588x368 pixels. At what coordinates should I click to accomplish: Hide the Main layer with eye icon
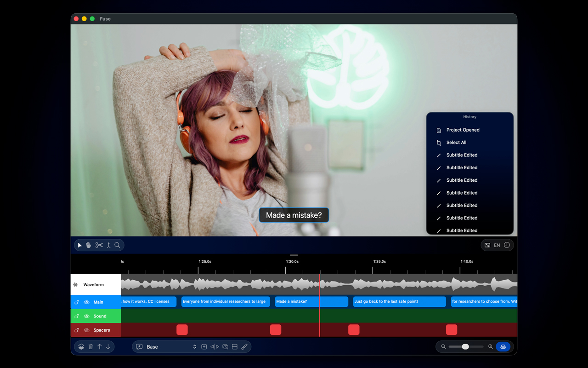pyautogui.click(x=86, y=302)
